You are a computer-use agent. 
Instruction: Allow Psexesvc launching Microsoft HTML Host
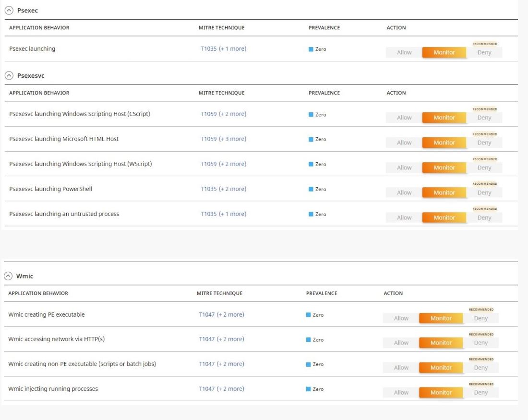[x=404, y=143]
